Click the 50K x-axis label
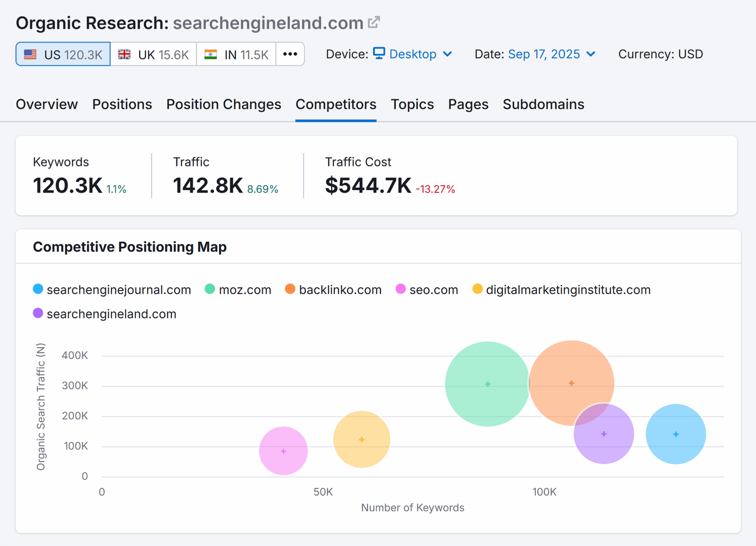Viewport: 756px width, 546px height. click(x=323, y=492)
